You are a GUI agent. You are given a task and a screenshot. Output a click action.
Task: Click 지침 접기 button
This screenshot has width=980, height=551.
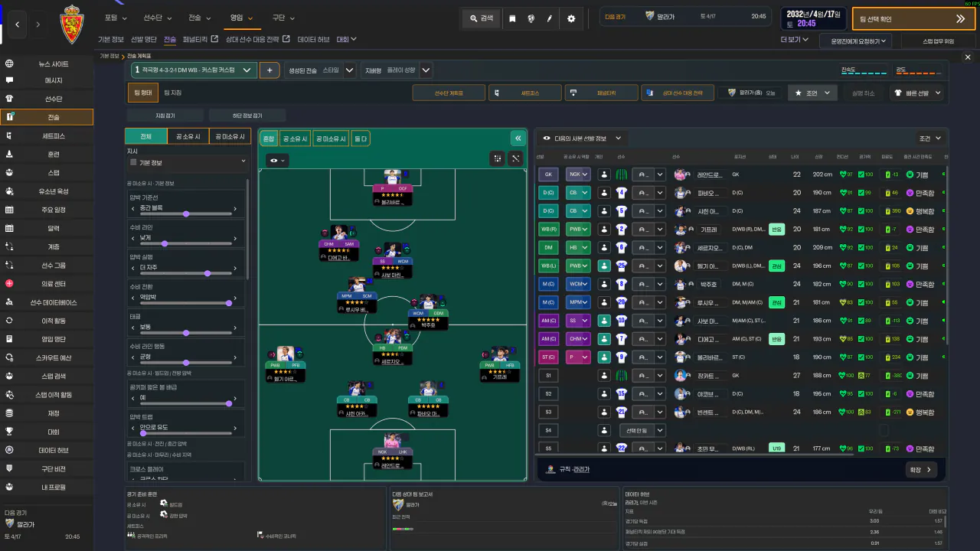click(165, 116)
